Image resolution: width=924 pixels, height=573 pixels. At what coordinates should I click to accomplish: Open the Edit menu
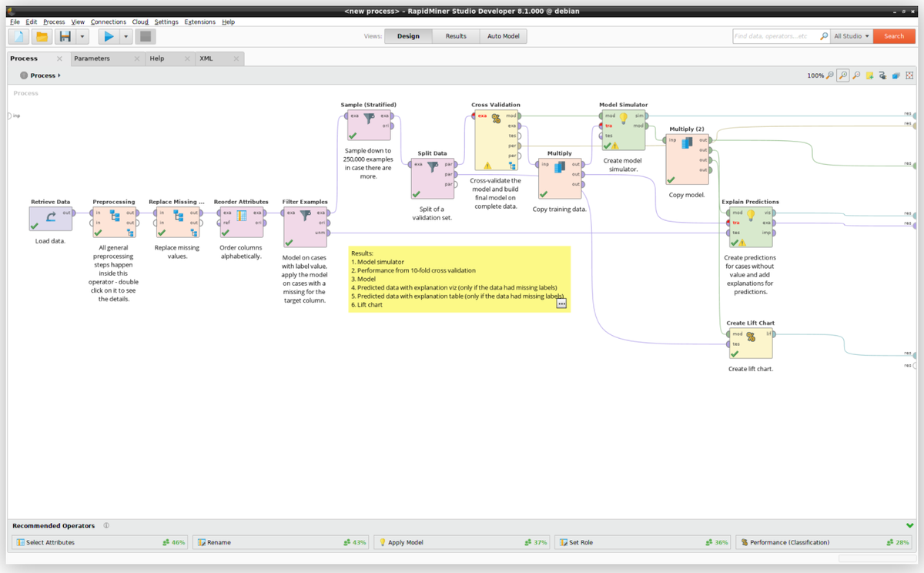(32, 22)
